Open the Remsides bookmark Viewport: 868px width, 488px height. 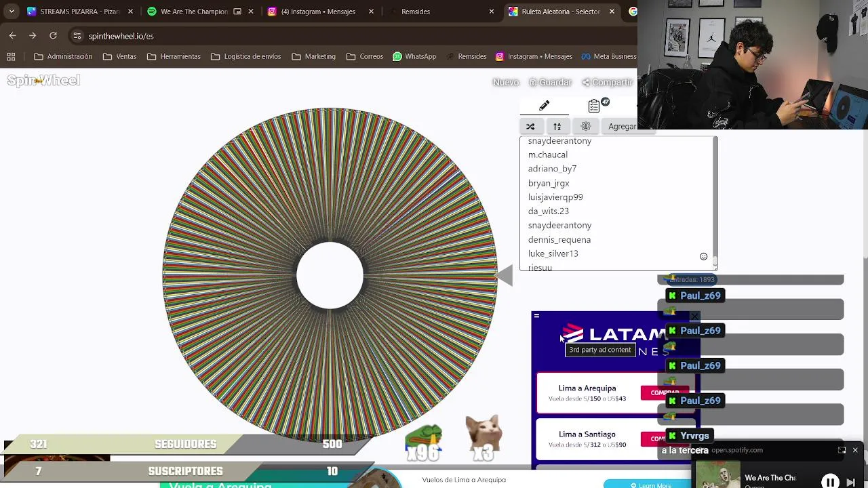click(x=466, y=56)
